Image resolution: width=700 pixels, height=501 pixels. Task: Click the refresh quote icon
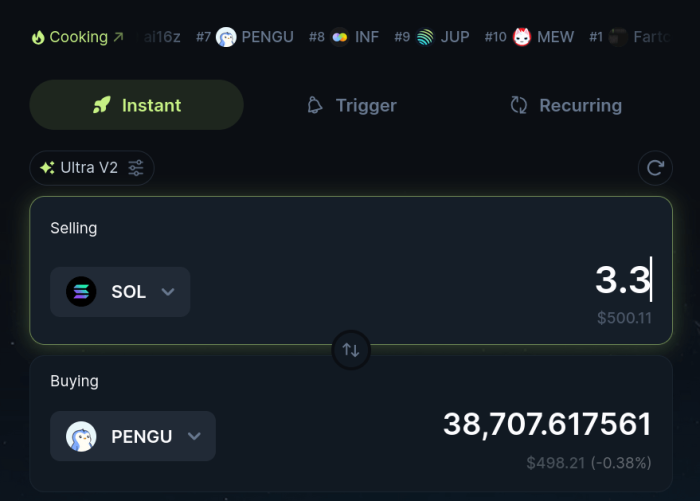click(655, 168)
